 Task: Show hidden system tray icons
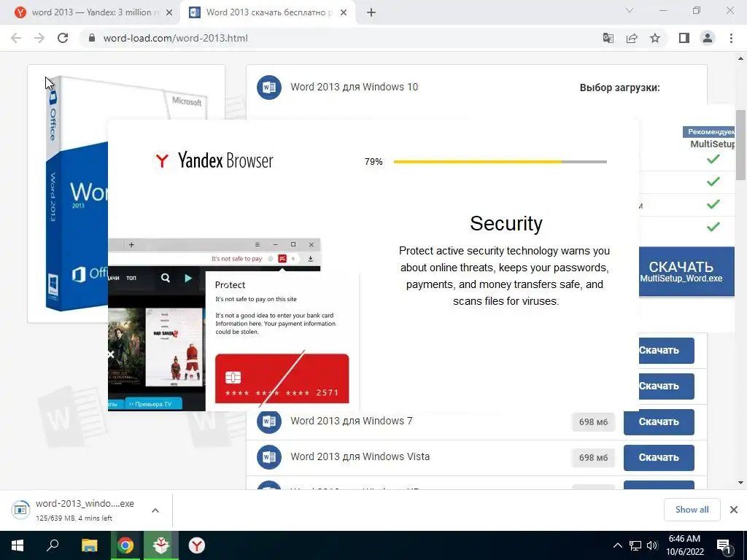click(x=617, y=545)
